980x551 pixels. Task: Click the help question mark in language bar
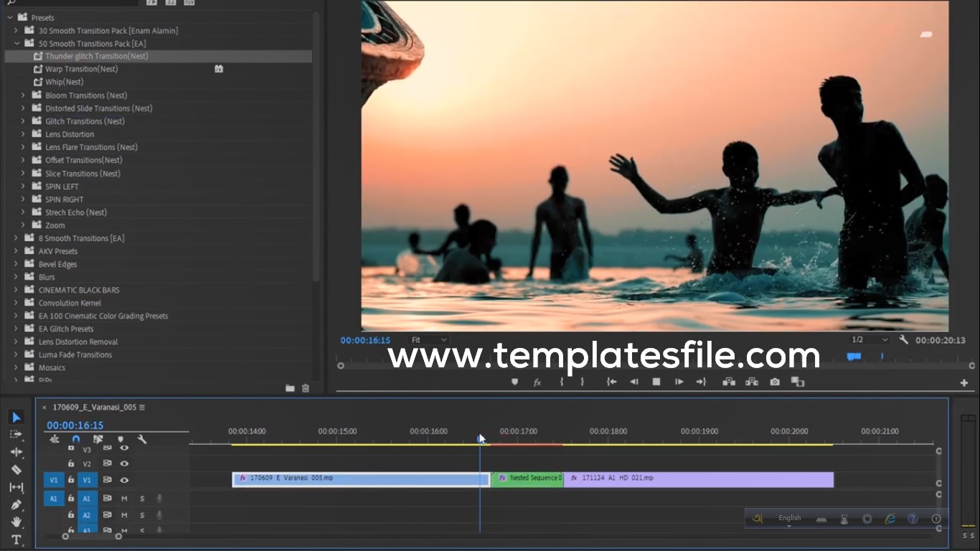(x=913, y=519)
